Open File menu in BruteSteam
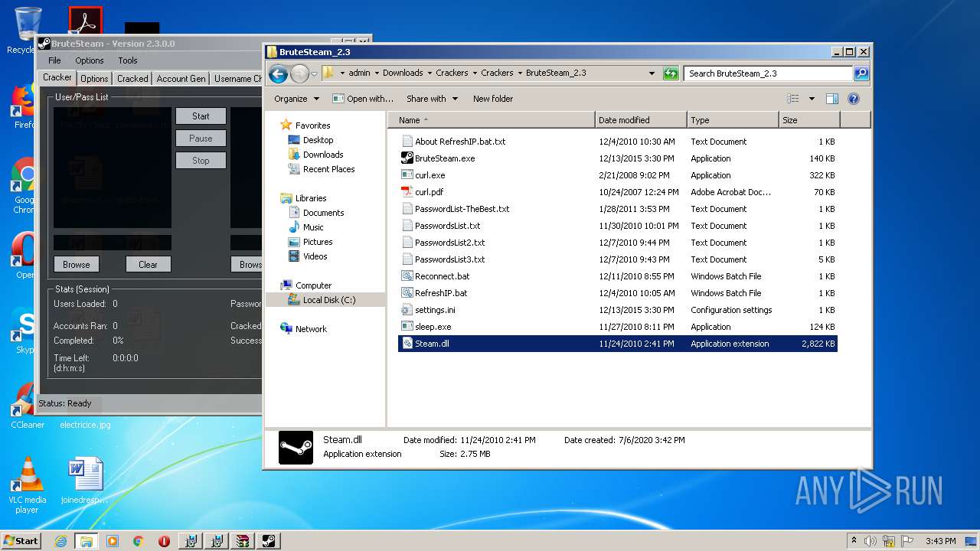This screenshot has width=980, height=551. point(54,60)
